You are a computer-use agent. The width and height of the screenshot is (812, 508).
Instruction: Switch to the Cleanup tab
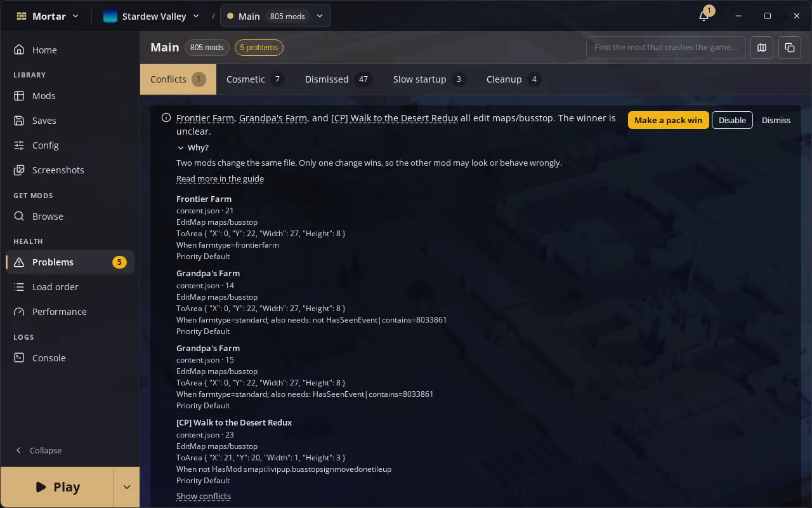[513, 79]
